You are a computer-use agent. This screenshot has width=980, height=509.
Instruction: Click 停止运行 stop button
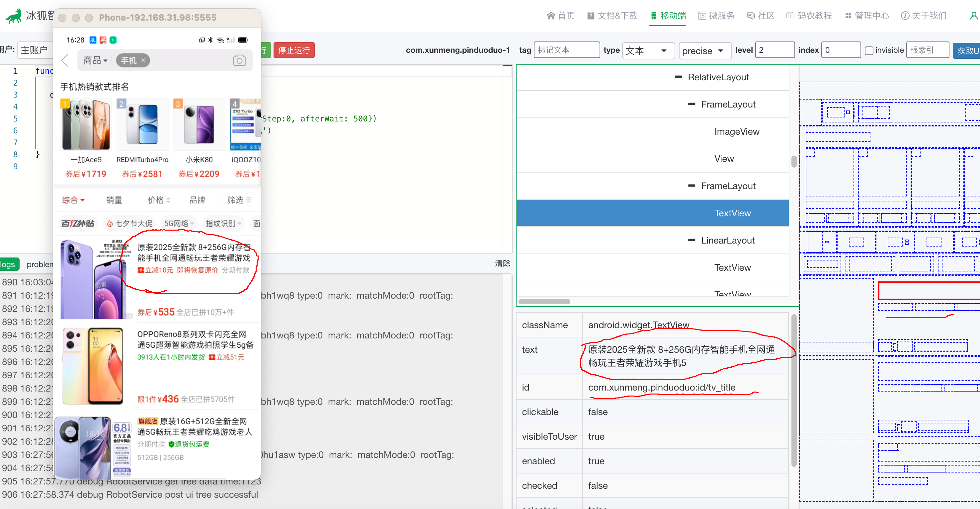pos(294,50)
